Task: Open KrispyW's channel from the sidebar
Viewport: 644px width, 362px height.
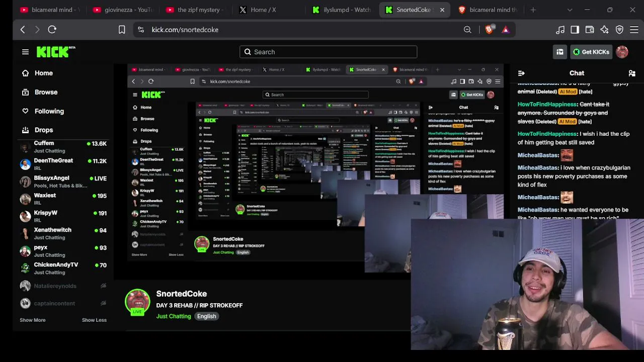Action: pos(63,216)
